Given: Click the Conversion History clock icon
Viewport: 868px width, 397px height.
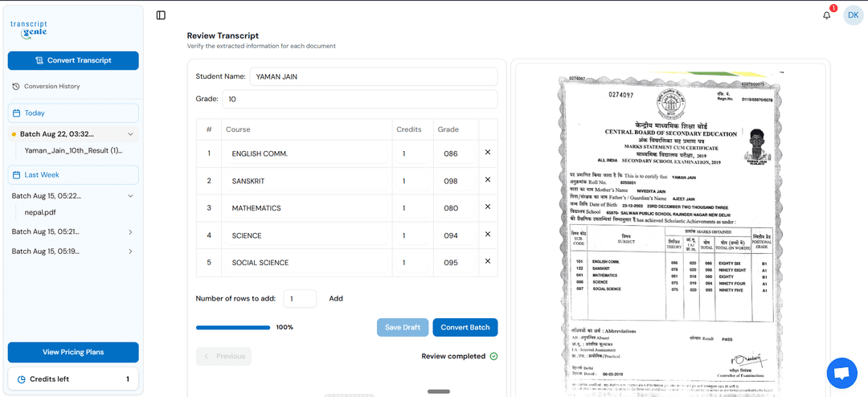Looking at the screenshot, I should [16, 86].
